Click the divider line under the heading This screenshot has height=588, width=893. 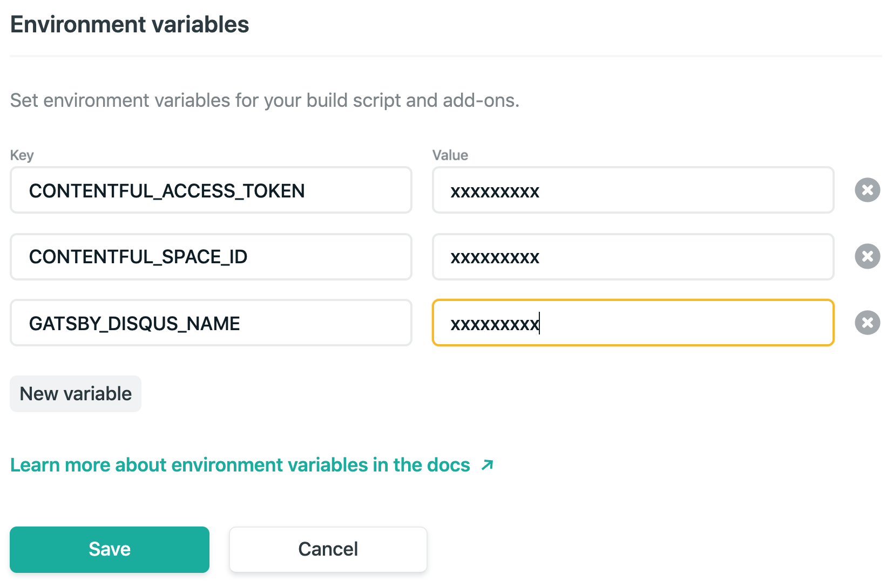point(446,56)
